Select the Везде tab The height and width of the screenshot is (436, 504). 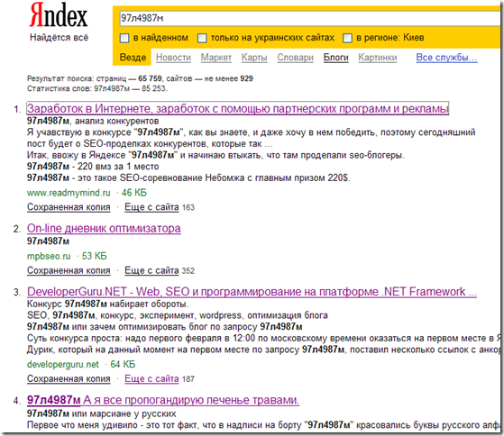[133, 58]
